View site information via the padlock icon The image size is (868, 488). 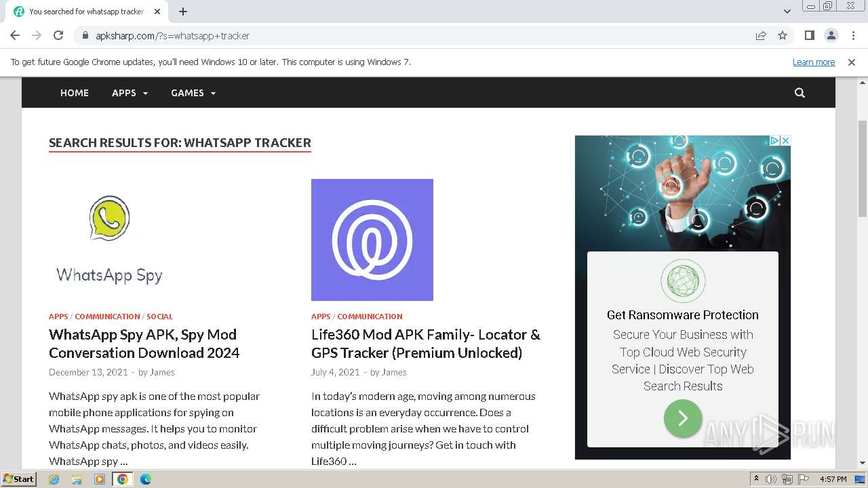pos(85,35)
